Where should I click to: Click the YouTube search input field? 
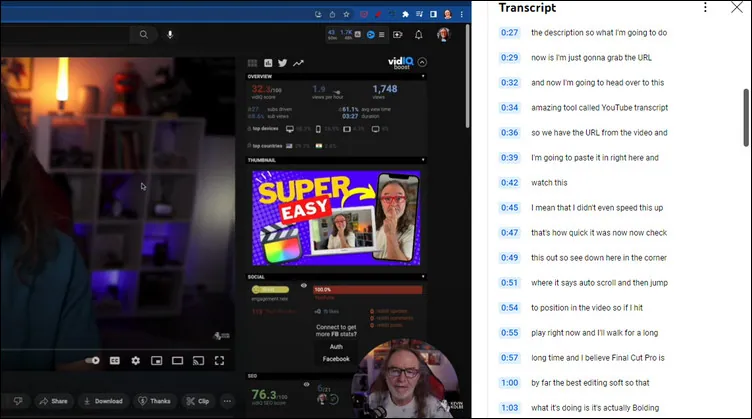[65, 35]
